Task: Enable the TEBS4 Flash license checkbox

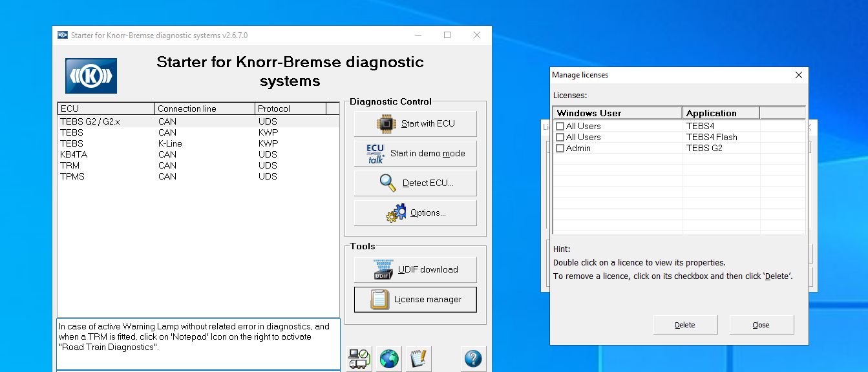Action: coord(560,137)
